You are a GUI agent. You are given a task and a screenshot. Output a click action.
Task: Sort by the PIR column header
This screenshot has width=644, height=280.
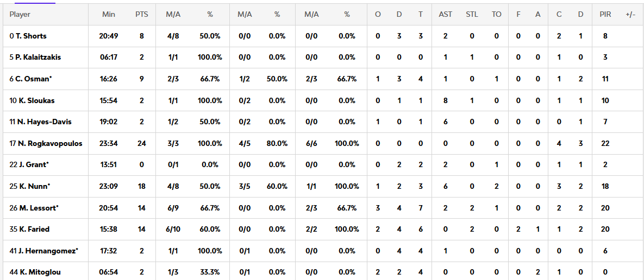(605, 14)
